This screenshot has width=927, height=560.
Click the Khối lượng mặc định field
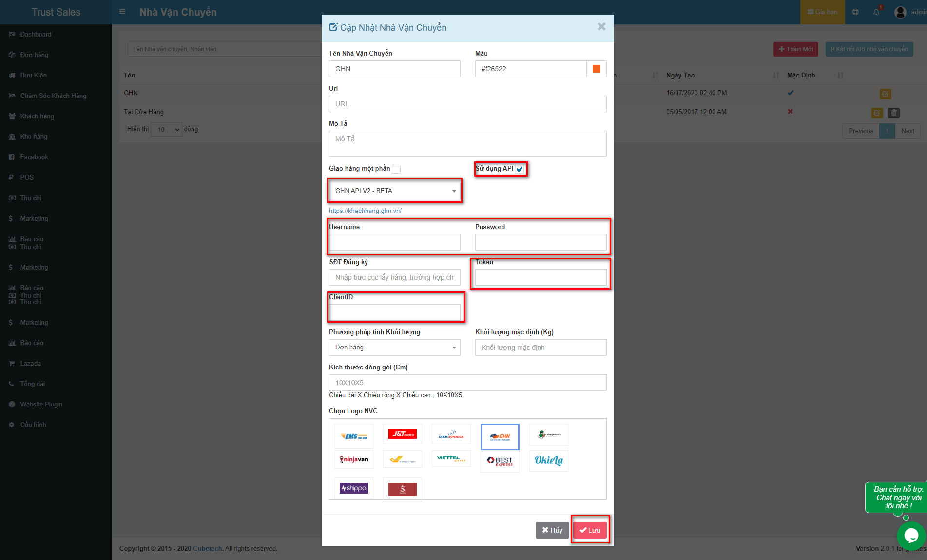(x=541, y=348)
